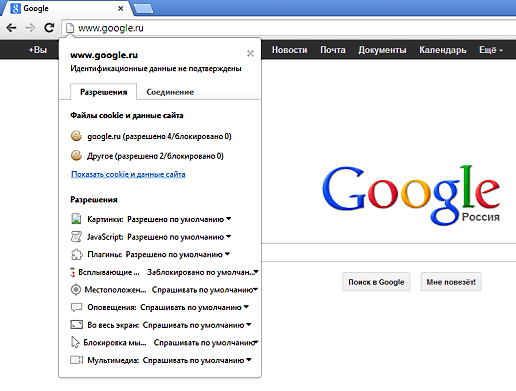Viewport: 516px width, 391px height.
Task: Click the Поиск в Google button
Action: [x=376, y=282]
